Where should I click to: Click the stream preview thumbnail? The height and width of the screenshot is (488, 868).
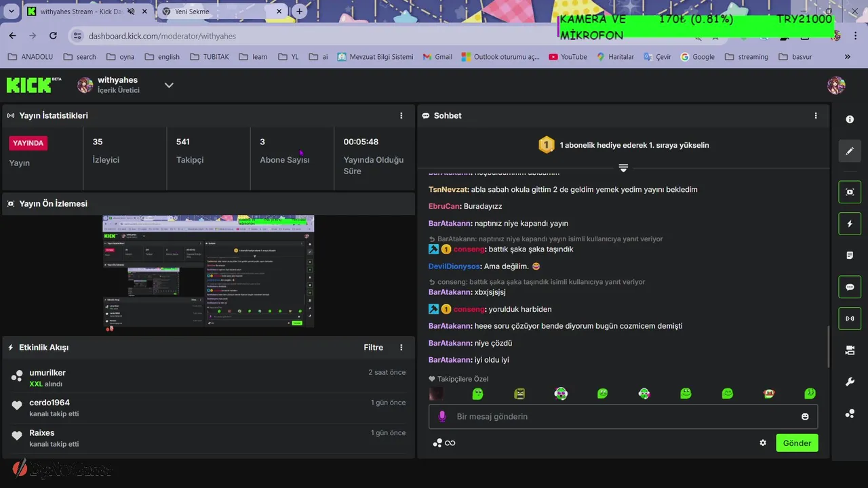(208, 273)
